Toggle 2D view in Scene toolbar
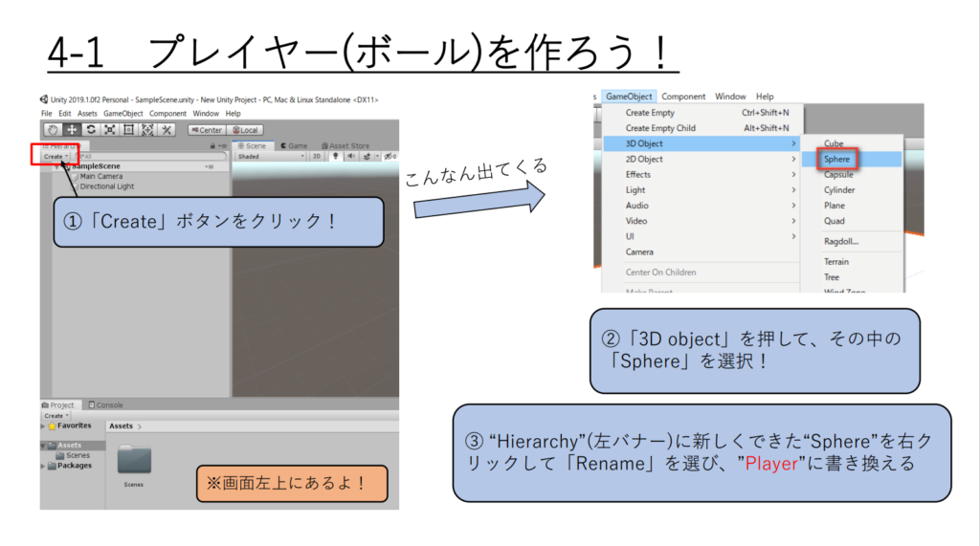Image resolution: width=980 pixels, height=546 pixels. tap(317, 156)
